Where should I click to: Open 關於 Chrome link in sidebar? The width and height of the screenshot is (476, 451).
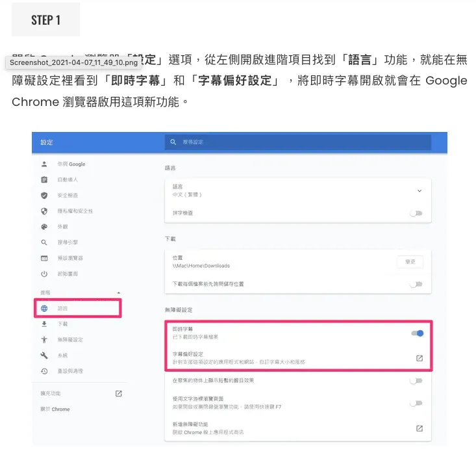55,409
